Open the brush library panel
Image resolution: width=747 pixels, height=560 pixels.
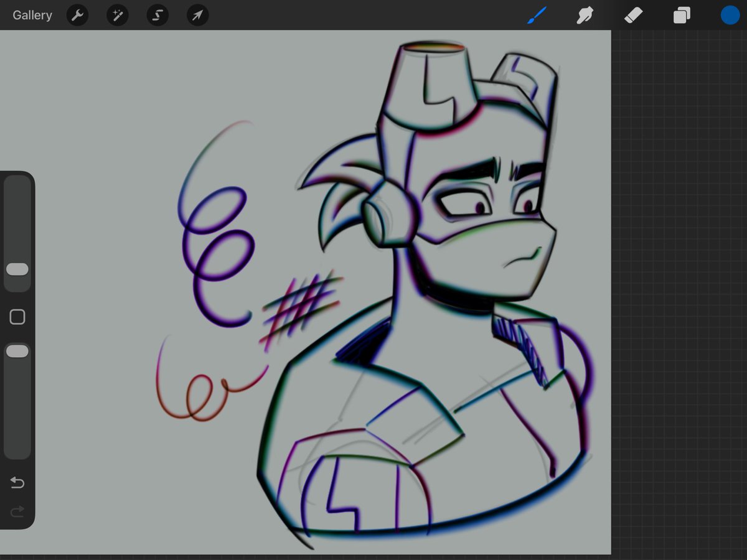(537, 15)
